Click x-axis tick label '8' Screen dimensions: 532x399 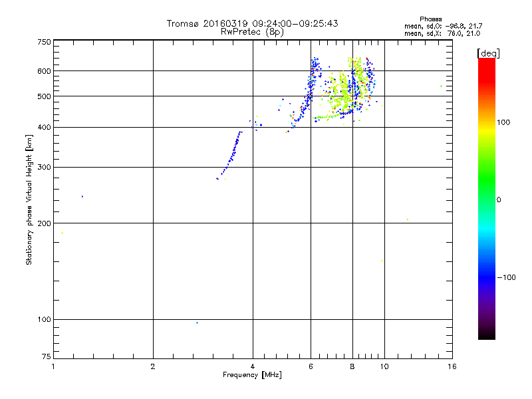coord(352,366)
